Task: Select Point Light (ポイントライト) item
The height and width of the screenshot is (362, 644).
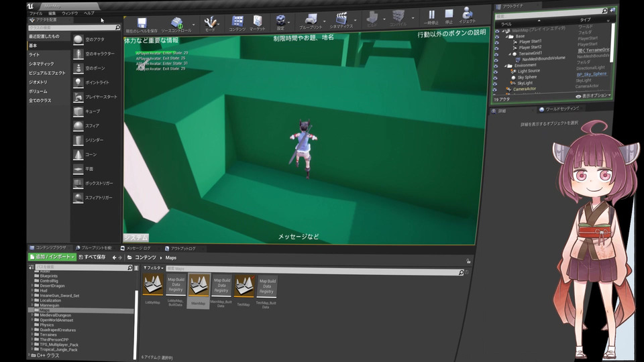Action: click(x=96, y=82)
